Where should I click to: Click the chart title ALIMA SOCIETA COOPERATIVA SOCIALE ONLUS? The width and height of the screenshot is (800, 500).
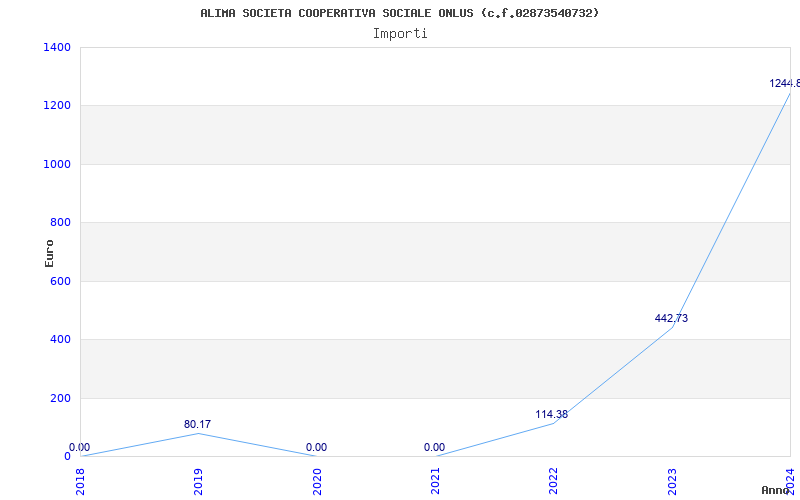click(x=399, y=13)
